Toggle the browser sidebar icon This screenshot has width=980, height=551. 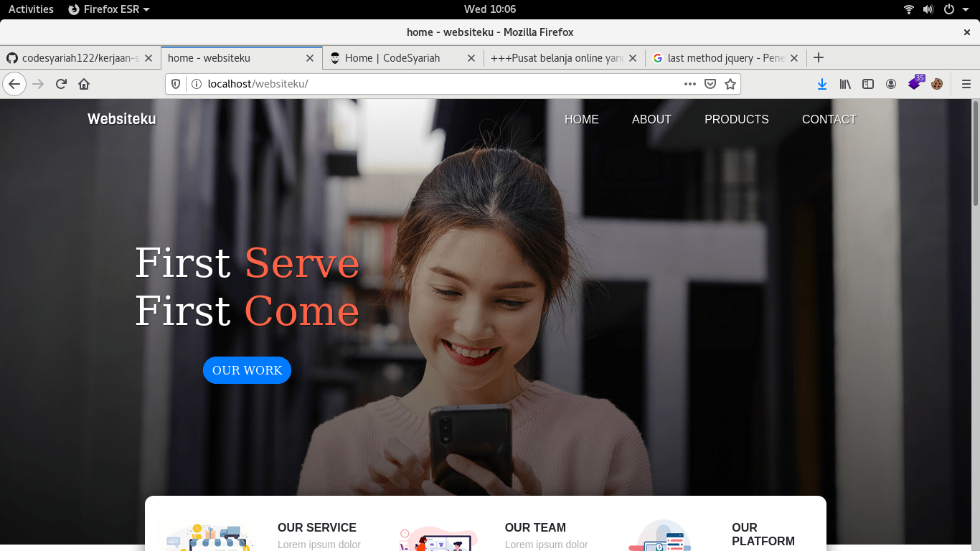pos(867,84)
